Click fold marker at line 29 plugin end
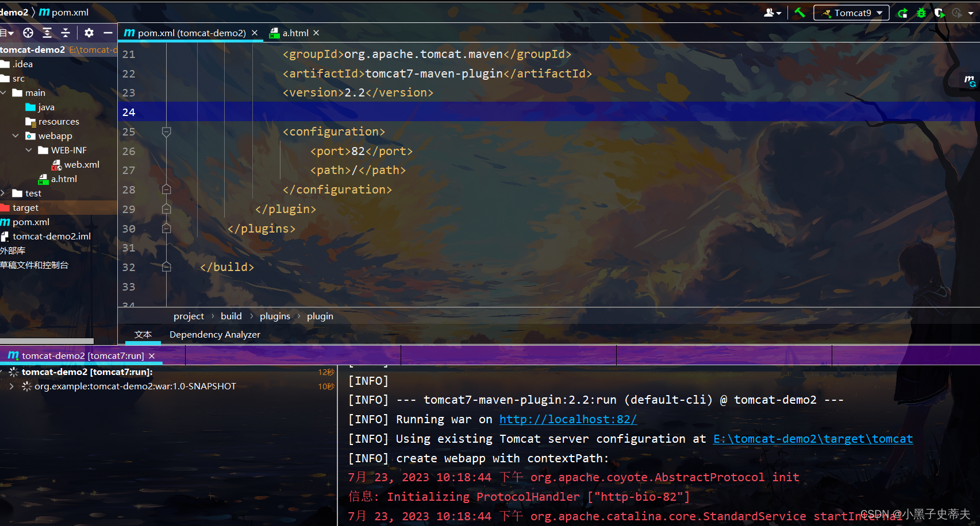The image size is (980, 526). click(x=166, y=209)
